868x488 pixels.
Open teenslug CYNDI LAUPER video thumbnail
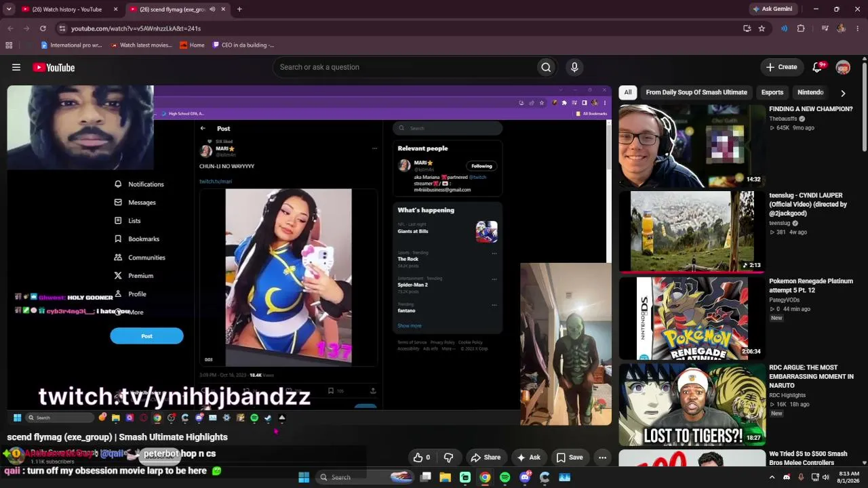click(x=692, y=231)
